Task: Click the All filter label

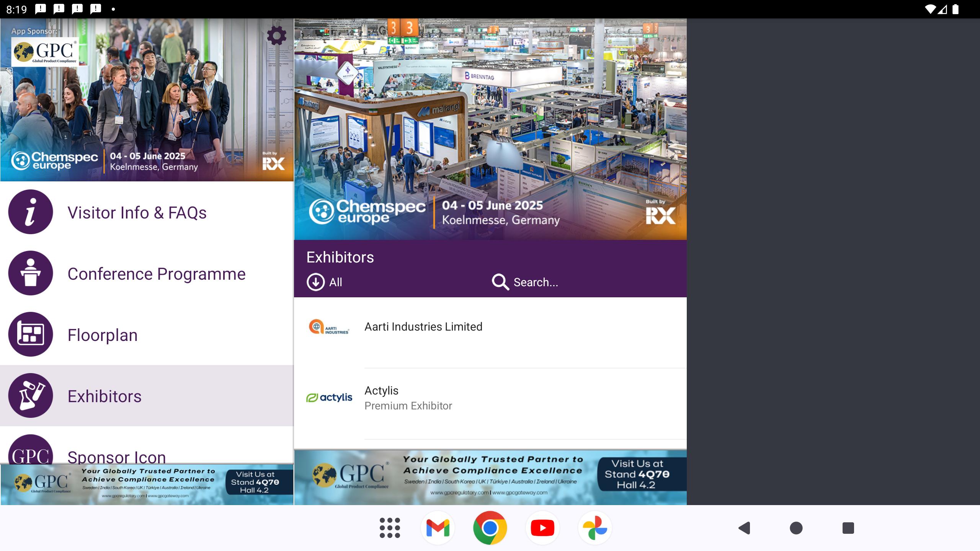Action: [336, 282]
